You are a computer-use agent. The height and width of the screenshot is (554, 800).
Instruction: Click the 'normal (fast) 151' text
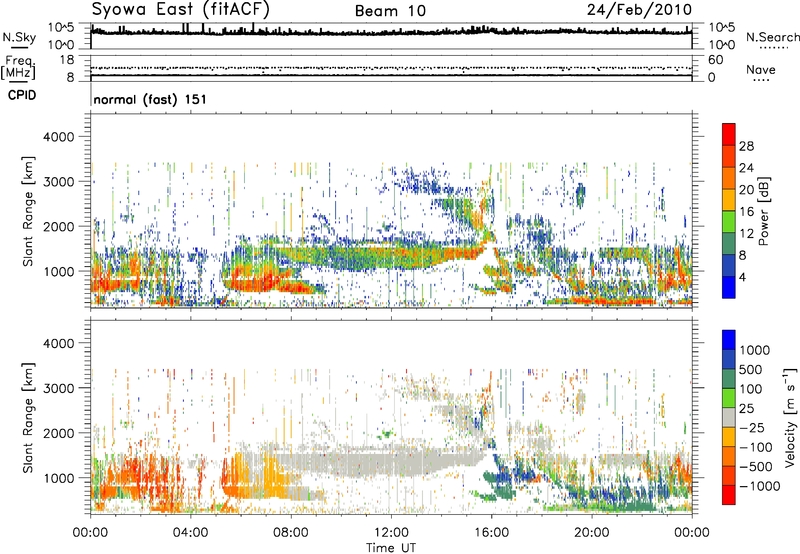point(150,99)
